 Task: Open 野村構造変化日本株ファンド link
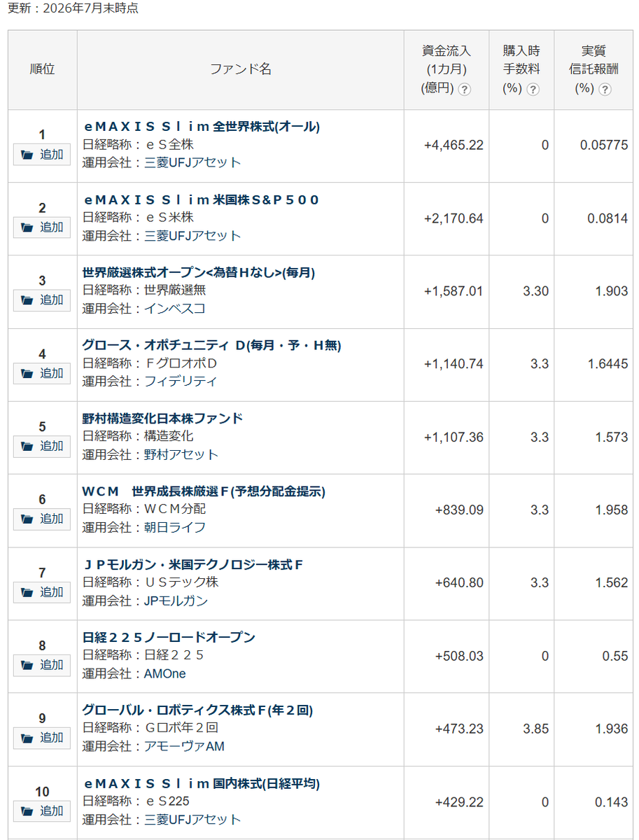click(x=162, y=418)
